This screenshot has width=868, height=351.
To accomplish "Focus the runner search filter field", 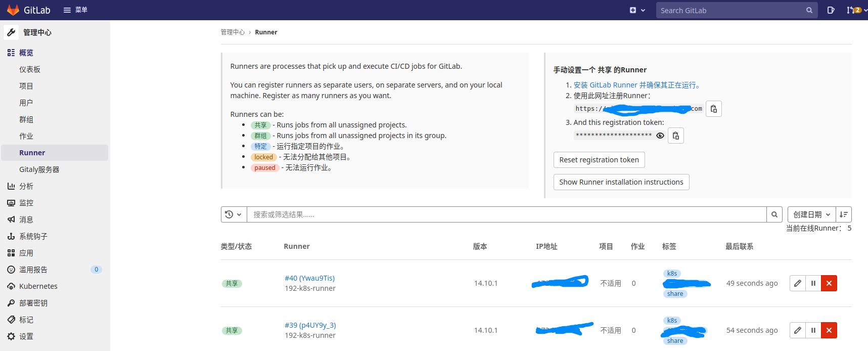I will [x=506, y=214].
